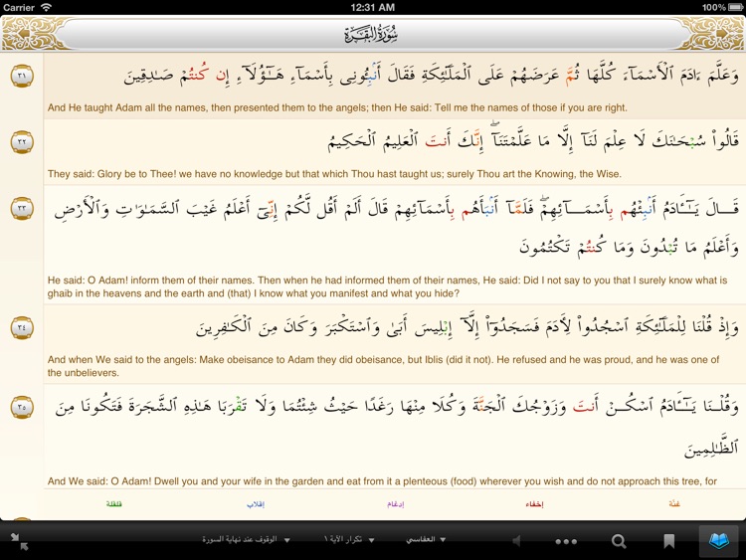Select translation 'And He taught Adam all the names'

337,107
